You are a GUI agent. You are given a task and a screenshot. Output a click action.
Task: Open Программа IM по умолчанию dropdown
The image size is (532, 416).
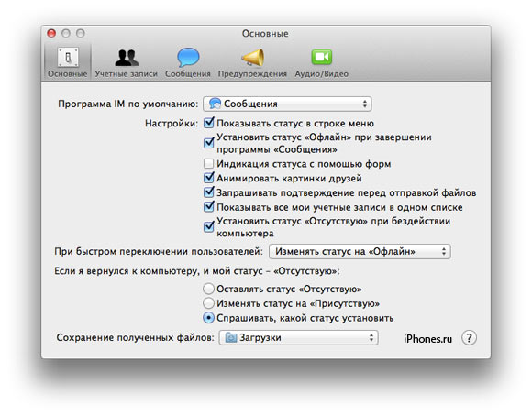[x=287, y=104]
